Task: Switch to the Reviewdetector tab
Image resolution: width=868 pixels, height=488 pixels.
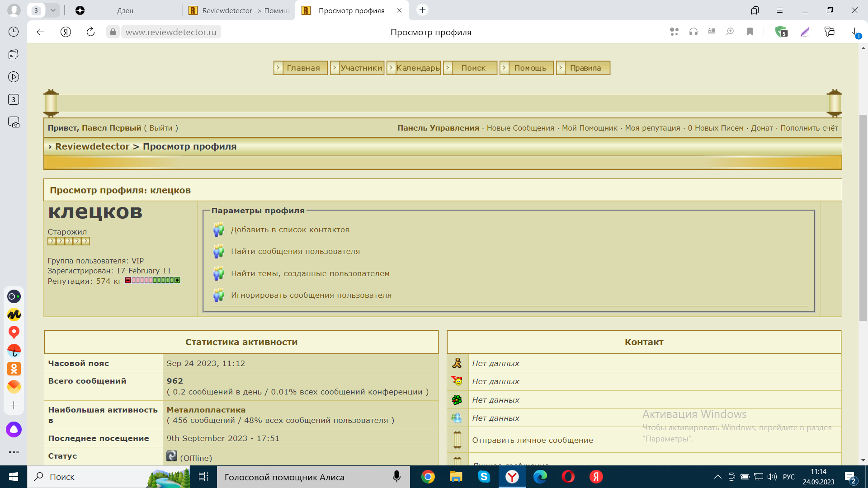Action: pos(239,10)
